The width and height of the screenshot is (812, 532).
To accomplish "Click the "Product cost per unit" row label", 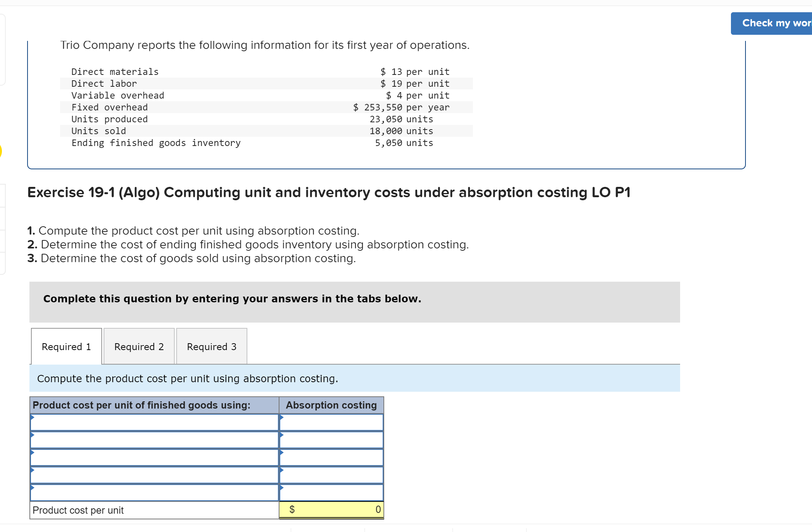I will point(78,510).
